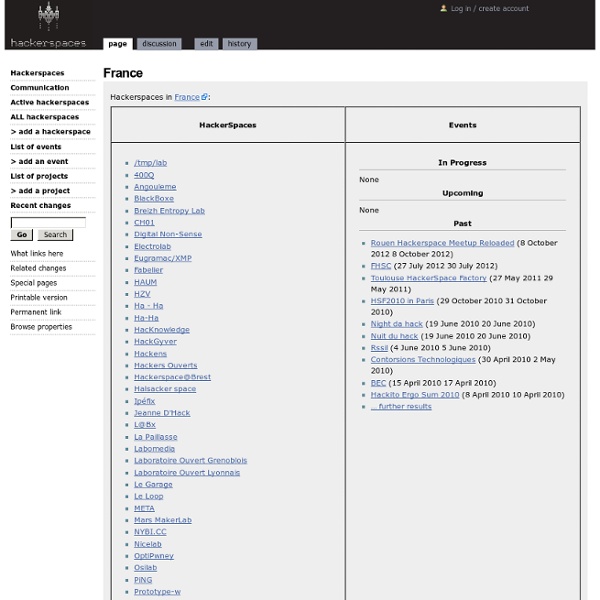Screen dimensions: 600x600
Task: Open the HacKnowledge link
Action: coord(162,330)
